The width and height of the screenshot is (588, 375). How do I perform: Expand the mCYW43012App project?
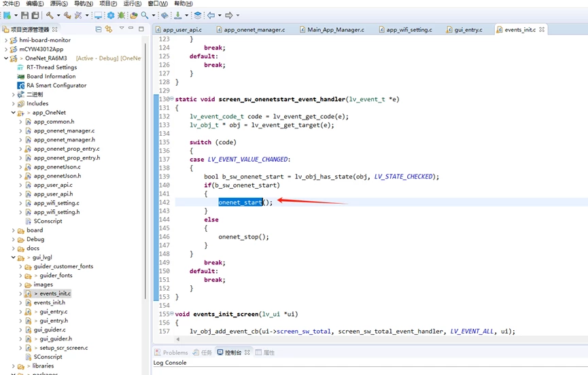coord(5,49)
